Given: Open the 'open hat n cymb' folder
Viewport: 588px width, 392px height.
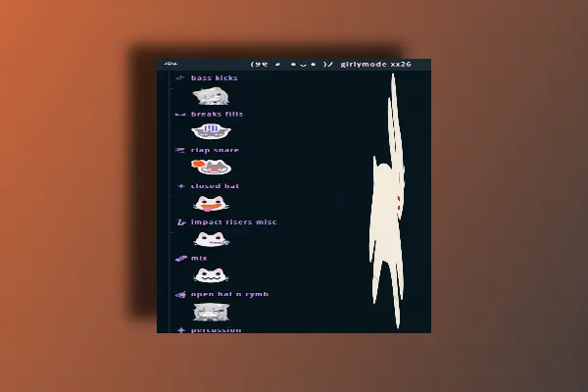Looking at the screenshot, I should pyautogui.click(x=230, y=294).
